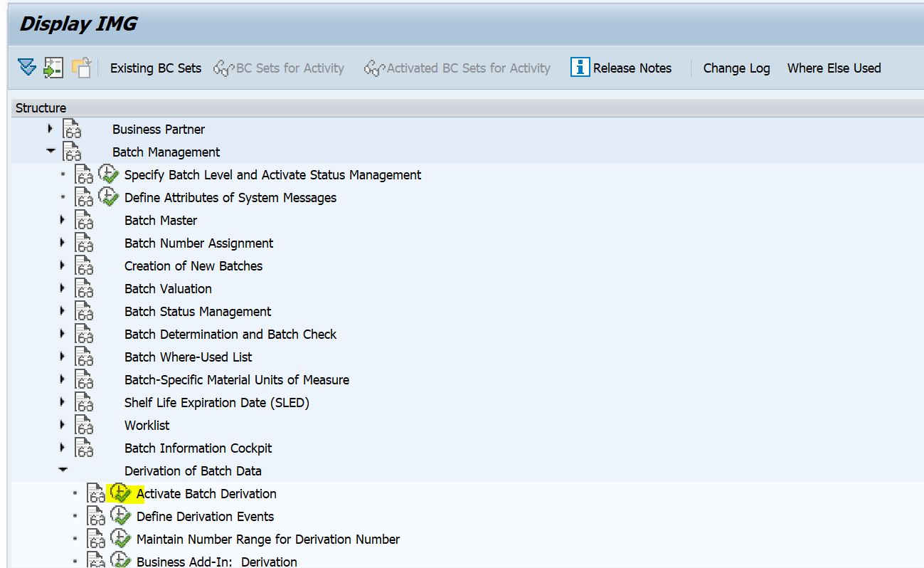This screenshot has width=924, height=568.
Task: Expand the Batch Valuation node
Action: [x=63, y=288]
